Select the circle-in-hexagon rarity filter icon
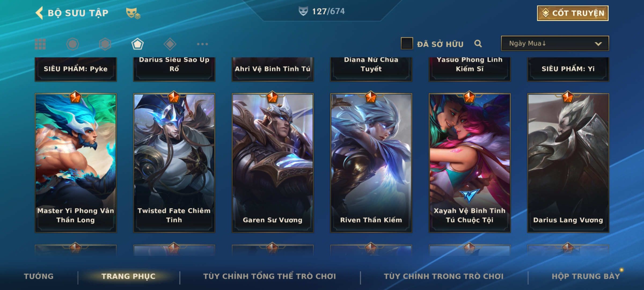 (x=73, y=44)
